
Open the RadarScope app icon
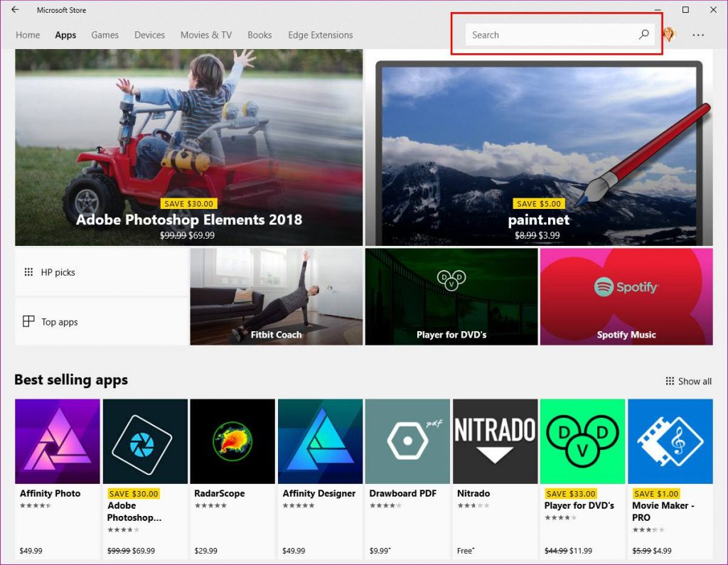point(232,441)
